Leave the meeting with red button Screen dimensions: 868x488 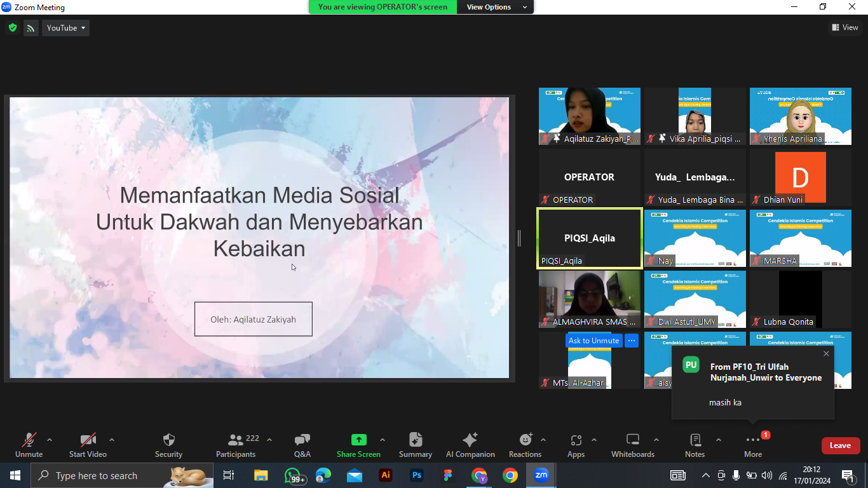pos(840,445)
